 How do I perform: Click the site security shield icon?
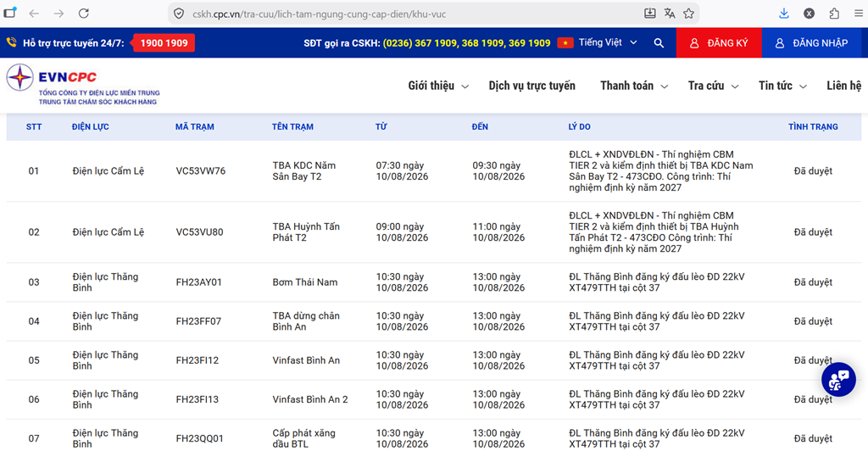pyautogui.click(x=179, y=14)
